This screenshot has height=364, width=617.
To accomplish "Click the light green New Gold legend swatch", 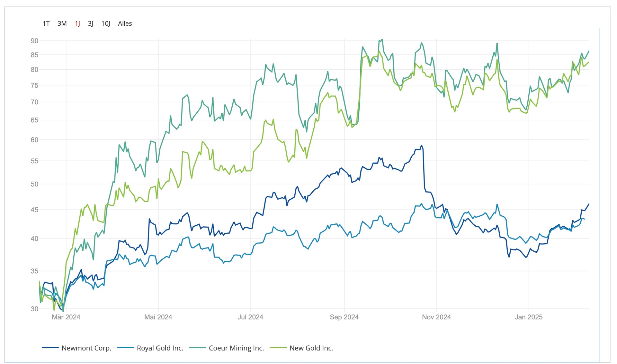I will pos(278,348).
